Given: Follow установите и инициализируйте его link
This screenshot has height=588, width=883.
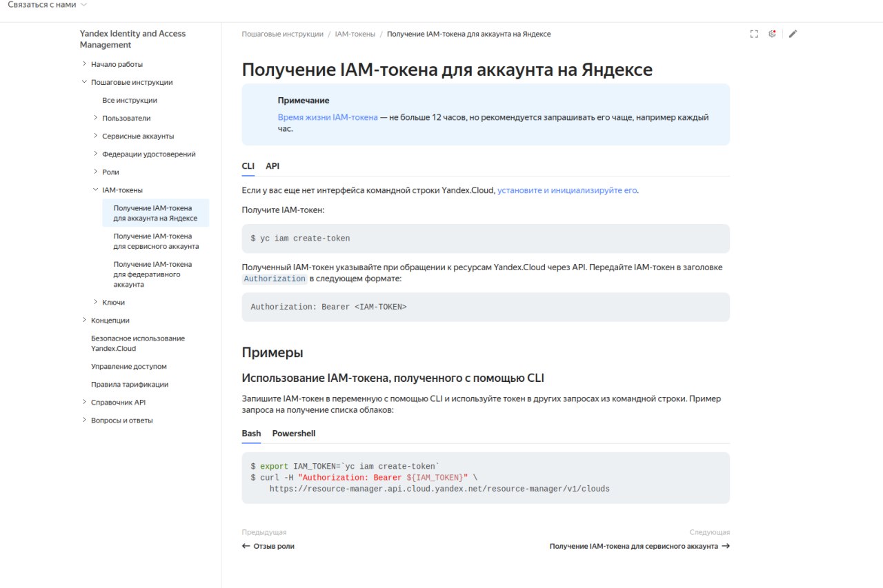Looking at the screenshot, I should click(567, 190).
